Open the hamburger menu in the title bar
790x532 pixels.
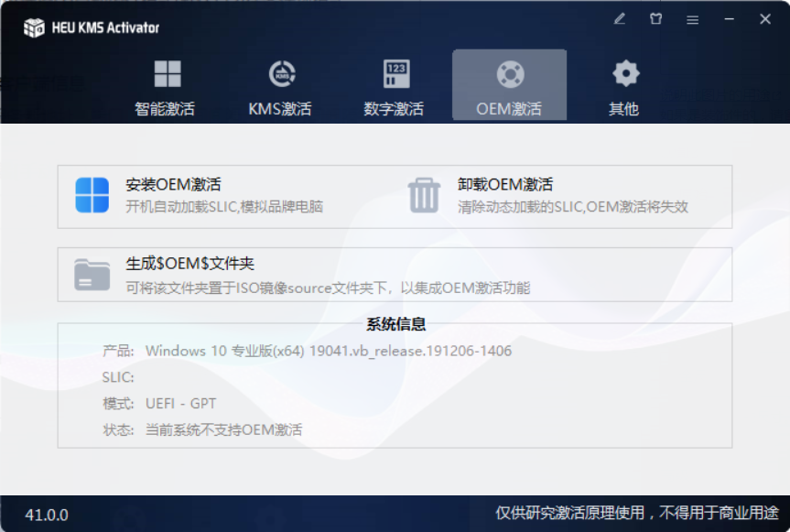pos(691,18)
